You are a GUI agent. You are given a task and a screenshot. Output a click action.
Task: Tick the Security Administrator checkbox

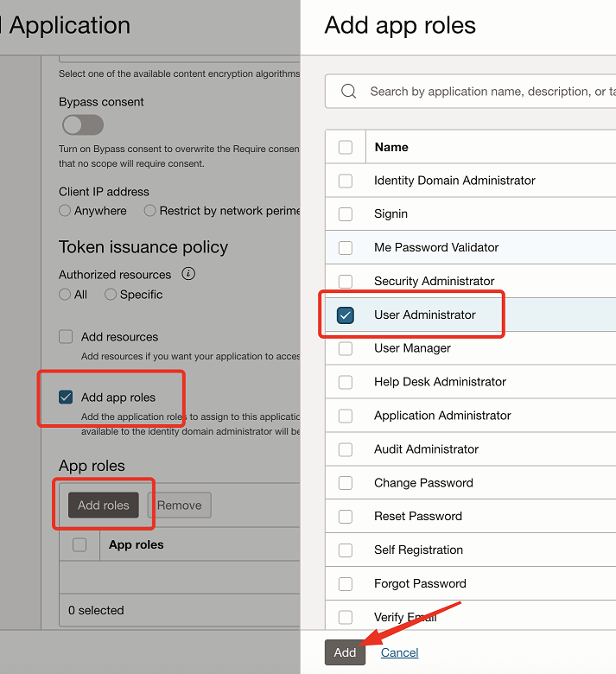[x=346, y=281]
